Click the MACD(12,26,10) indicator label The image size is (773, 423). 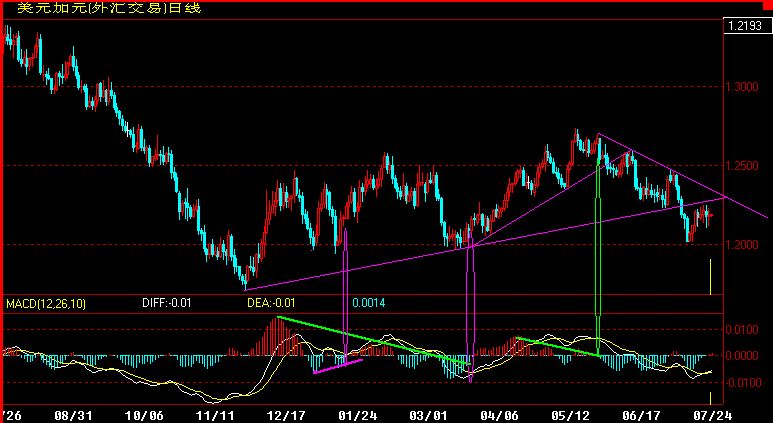[x=46, y=304]
